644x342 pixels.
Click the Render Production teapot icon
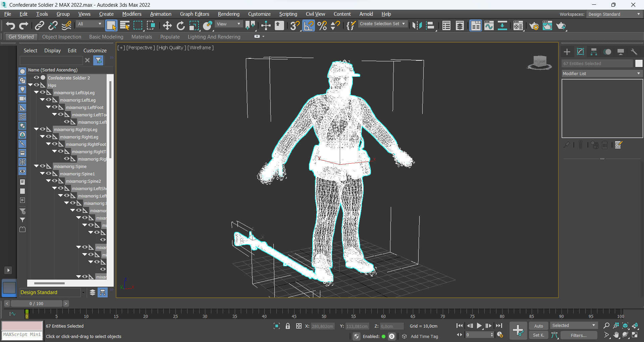(x=561, y=25)
